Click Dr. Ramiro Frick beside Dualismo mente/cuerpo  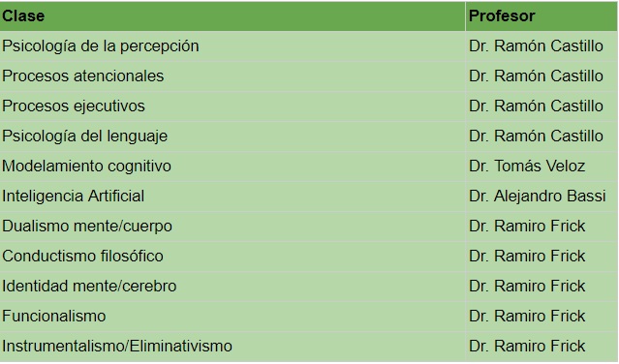coord(542,226)
